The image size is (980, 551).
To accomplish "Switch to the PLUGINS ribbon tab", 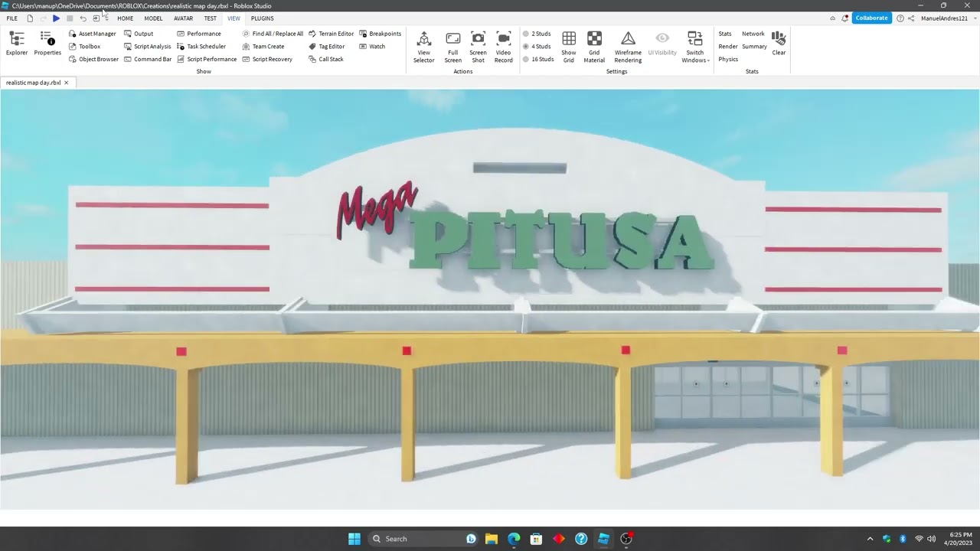I will coord(262,18).
